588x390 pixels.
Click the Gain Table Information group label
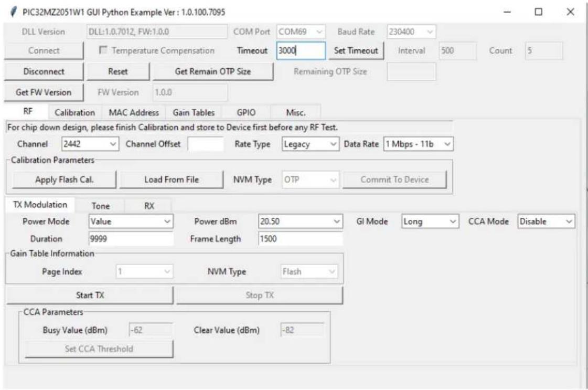point(52,254)
